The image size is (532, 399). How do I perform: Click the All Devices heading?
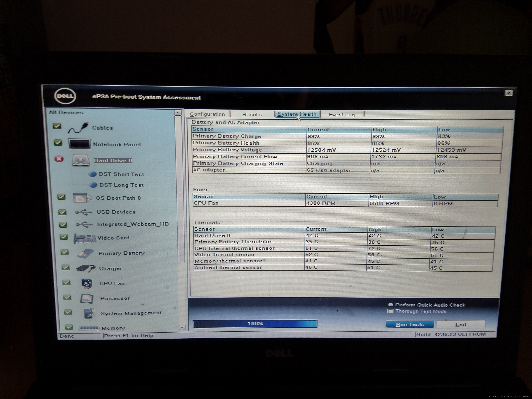(66, 112)
